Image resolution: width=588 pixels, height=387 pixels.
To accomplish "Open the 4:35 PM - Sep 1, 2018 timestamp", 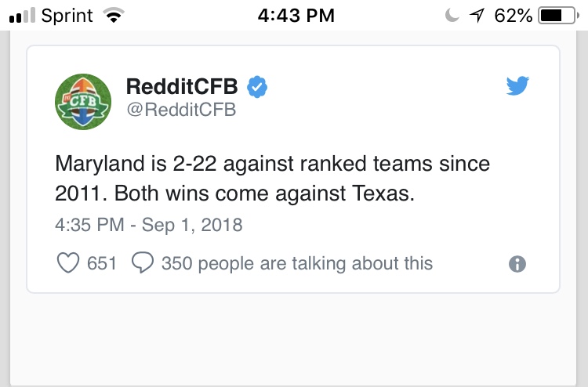I will (148, 225).
